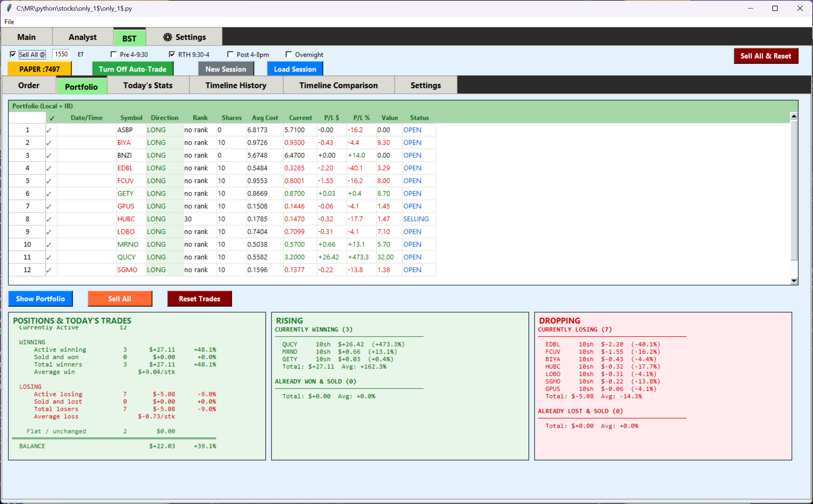Toggle checkmark for HUBC row

(x=49, y=219)
